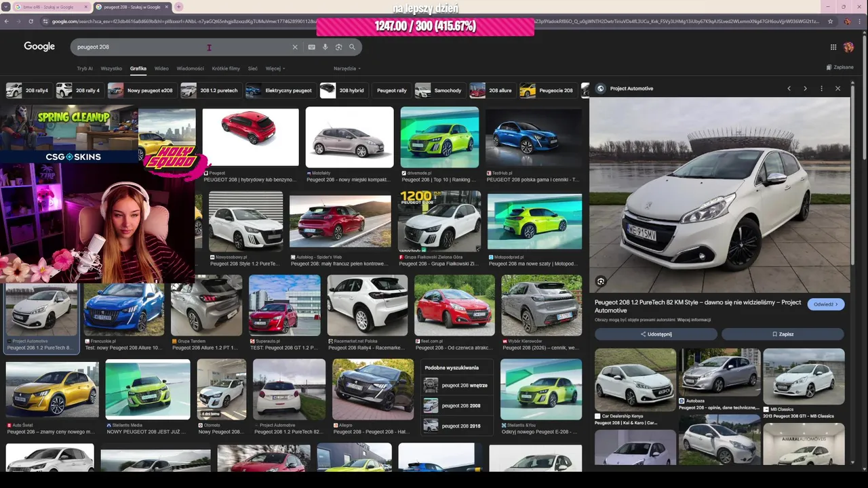Bookmark this page with the star icon
The width and height of the screenshot is (868, 488).
[x=830, y=22]
